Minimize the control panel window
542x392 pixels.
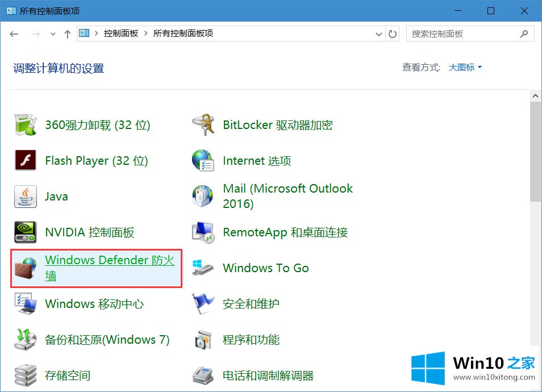click(x=458, y=11)
